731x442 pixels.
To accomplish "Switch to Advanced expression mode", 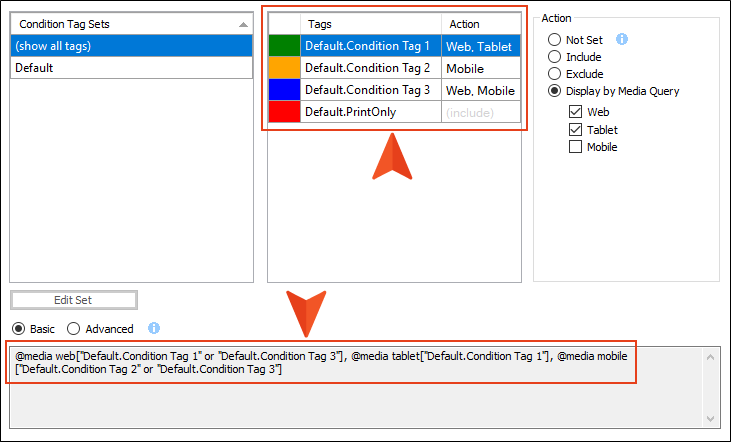I will [x=73, y=329].
